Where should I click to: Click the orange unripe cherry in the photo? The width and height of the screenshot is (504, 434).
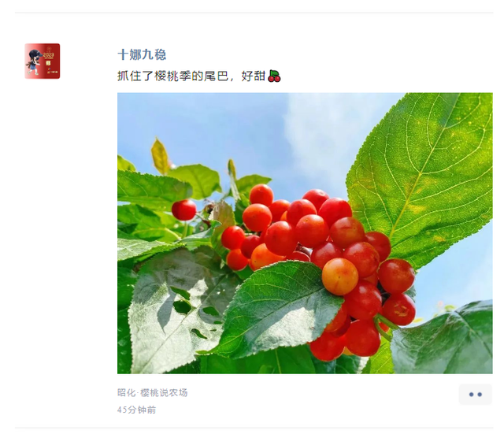click(339, 276)
